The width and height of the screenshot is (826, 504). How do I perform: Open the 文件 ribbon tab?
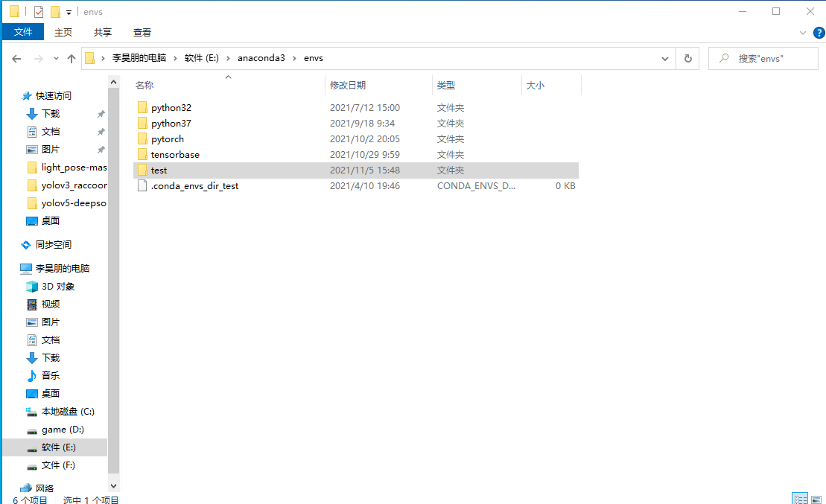[x=22, y=32]
